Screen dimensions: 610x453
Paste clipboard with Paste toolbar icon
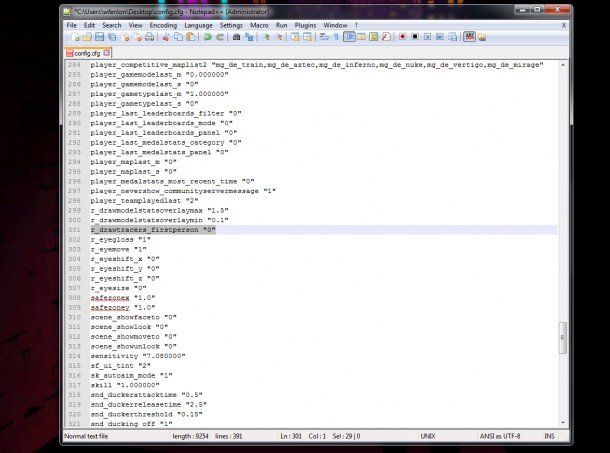[191, 37]
